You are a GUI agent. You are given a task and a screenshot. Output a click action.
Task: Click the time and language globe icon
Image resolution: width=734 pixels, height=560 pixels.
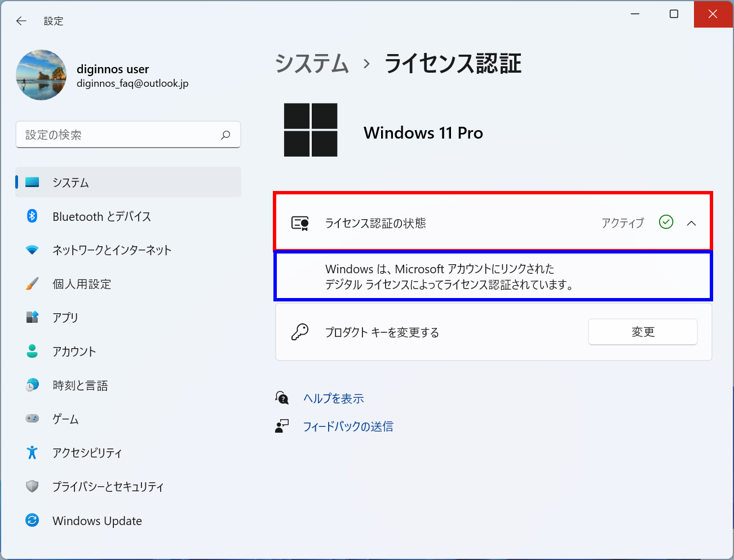(x=32, y=385)
